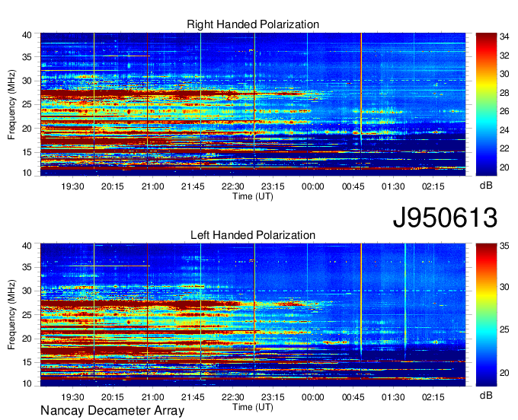Viewport: 518px width, 420px height.
Task: Click Frequency (MHz) label of the Left Handed plot
Action: point(11,315)
